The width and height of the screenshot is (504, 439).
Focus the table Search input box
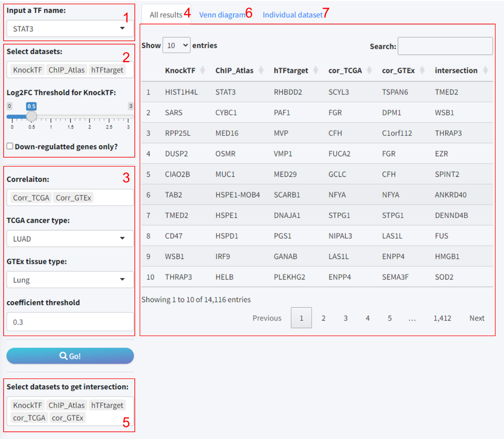click(445, 46)
